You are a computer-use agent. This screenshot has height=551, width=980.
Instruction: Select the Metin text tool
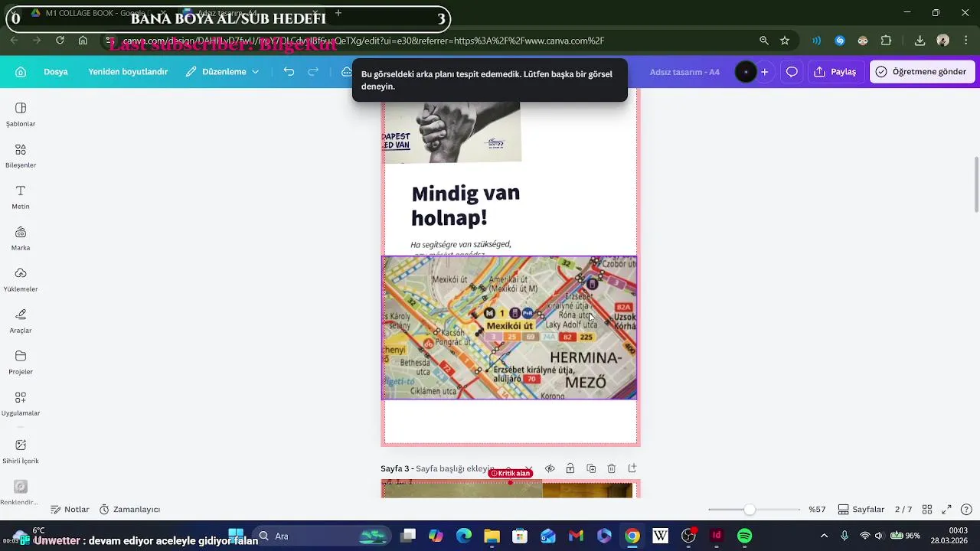click(x=21, y=197)
